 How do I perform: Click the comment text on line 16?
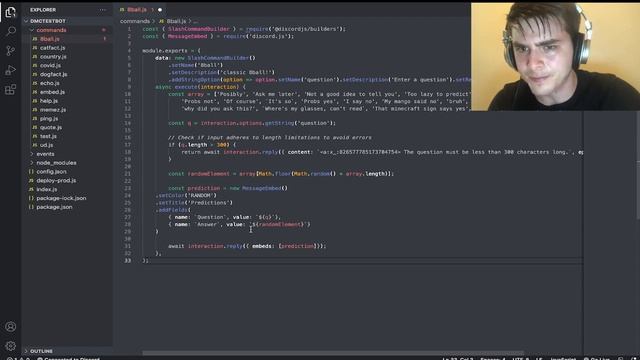click(x=270, y=138)
